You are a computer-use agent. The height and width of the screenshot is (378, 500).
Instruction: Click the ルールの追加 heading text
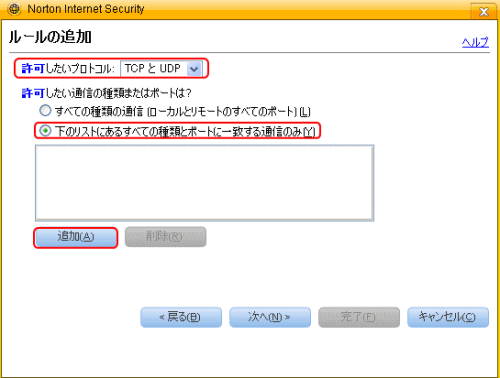(50, 37)
